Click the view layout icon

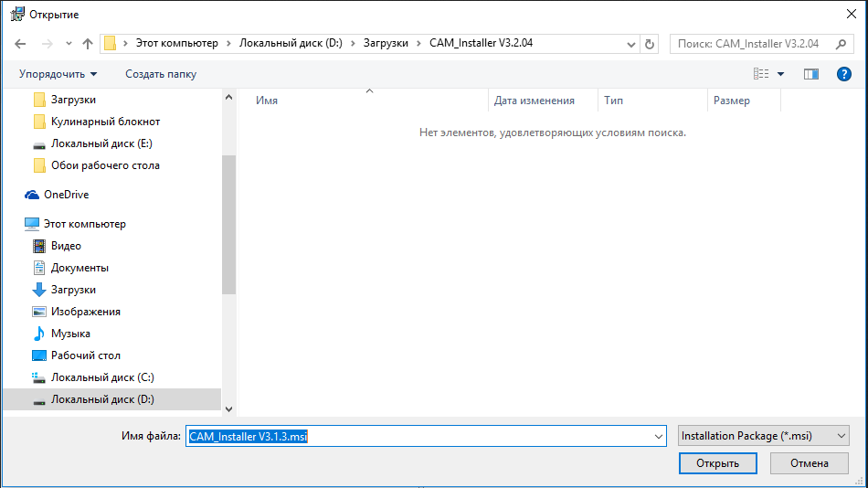(x=761, y=74)
